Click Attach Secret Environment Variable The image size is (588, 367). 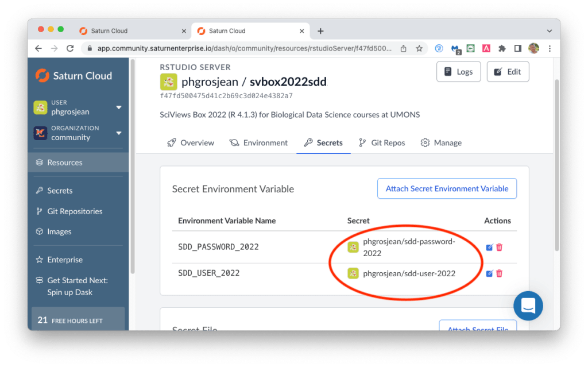(447, 188)
